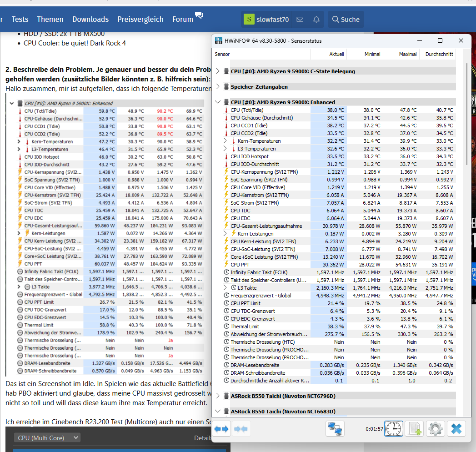The image size is (476, 452).
Task: Click the expand-columns blue arrows button in HWiNFO
Action: click(221, 429)
